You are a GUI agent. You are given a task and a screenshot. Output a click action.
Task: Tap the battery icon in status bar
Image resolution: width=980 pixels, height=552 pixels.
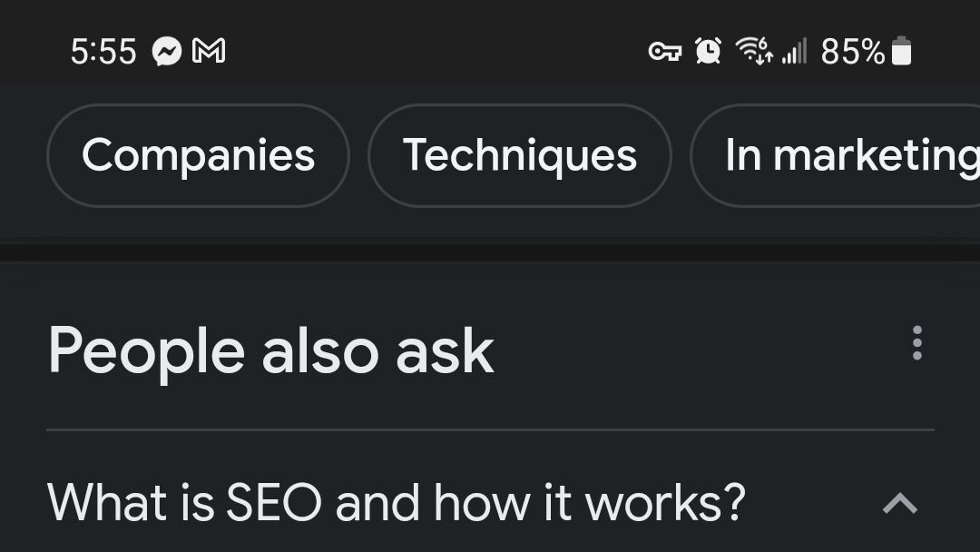point(901,51)
